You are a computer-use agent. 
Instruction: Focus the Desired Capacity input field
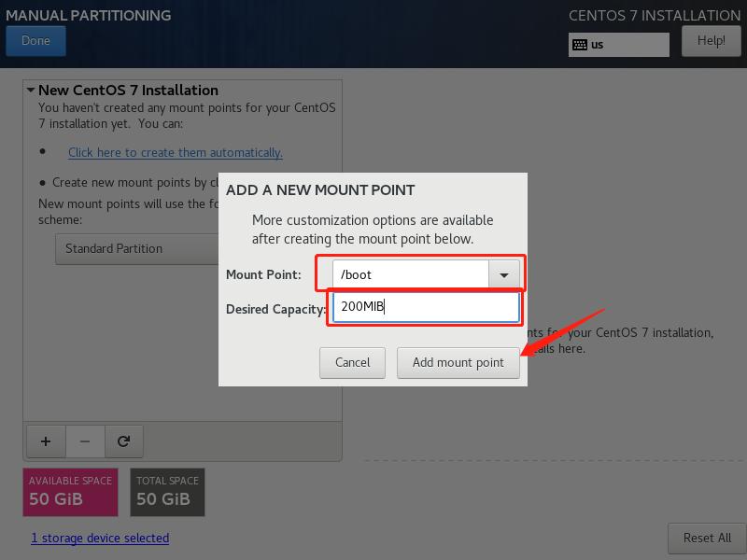pyautogui.click(x=425, y=306)
